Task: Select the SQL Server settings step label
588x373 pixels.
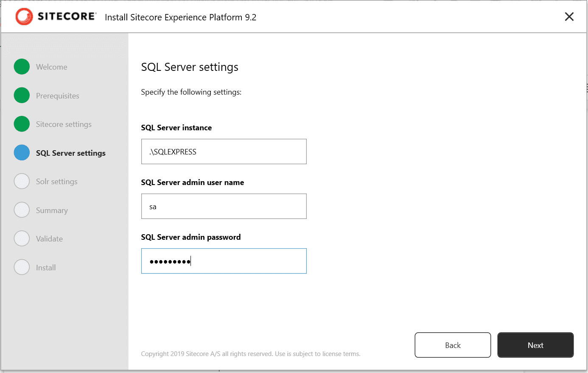Action: [71, 153]
